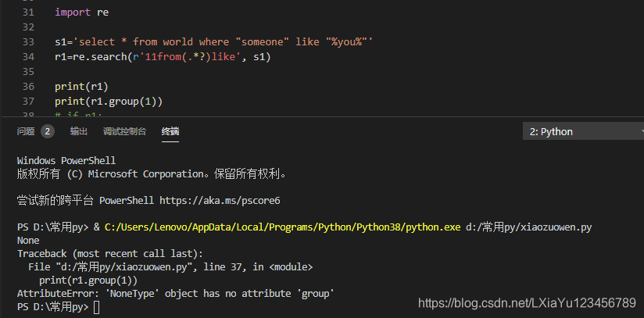Click the python.exe path in the terminal command
This screenshot has height=318, width=644.
point(283,227)
